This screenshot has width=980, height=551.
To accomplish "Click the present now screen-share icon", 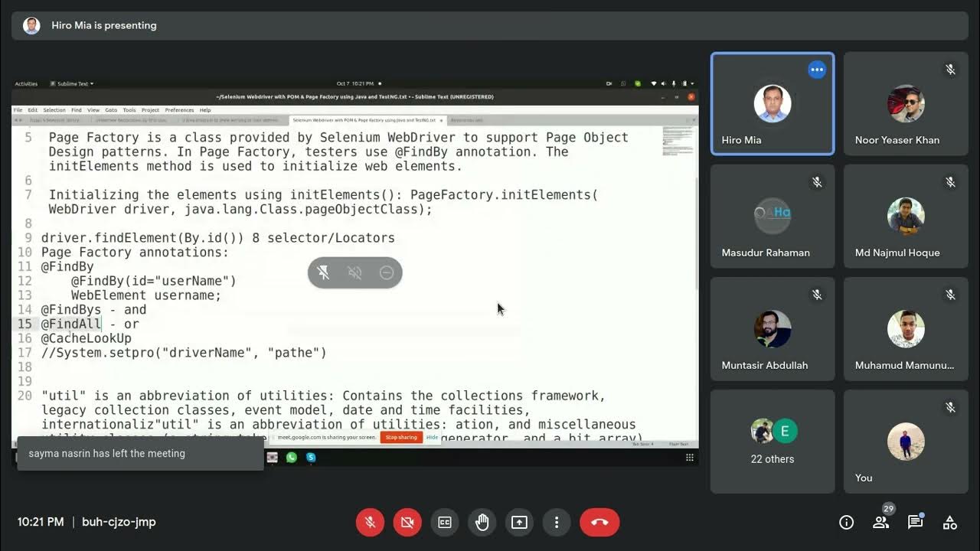I will pyautogui.click(x=519, y=522).
